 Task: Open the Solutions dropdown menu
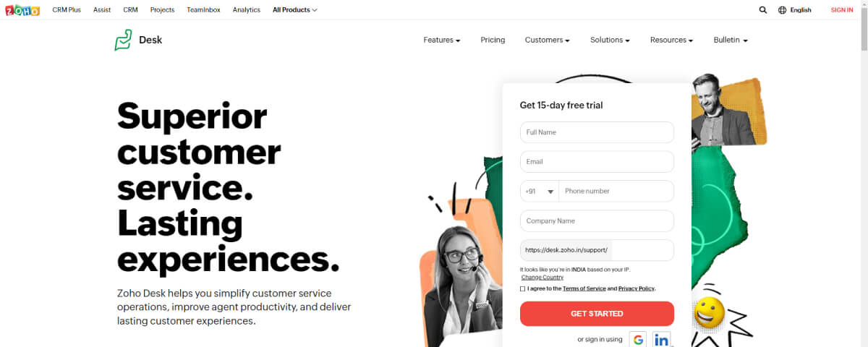(610, 40)
